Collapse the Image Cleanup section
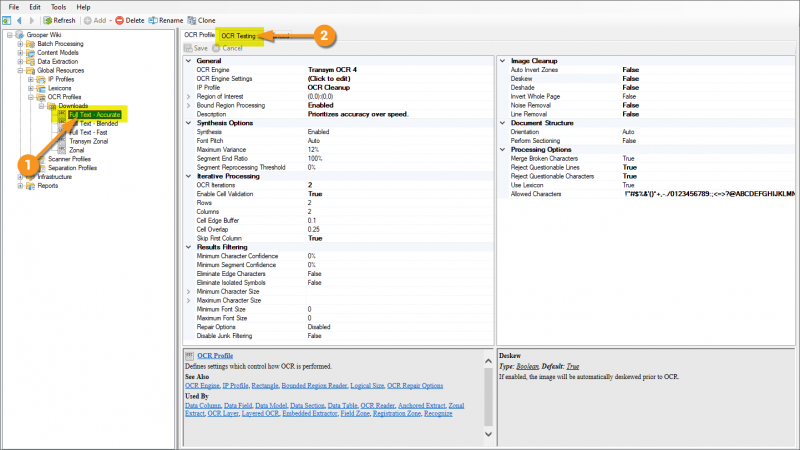 pyautogui.click(x=503, y=61)
